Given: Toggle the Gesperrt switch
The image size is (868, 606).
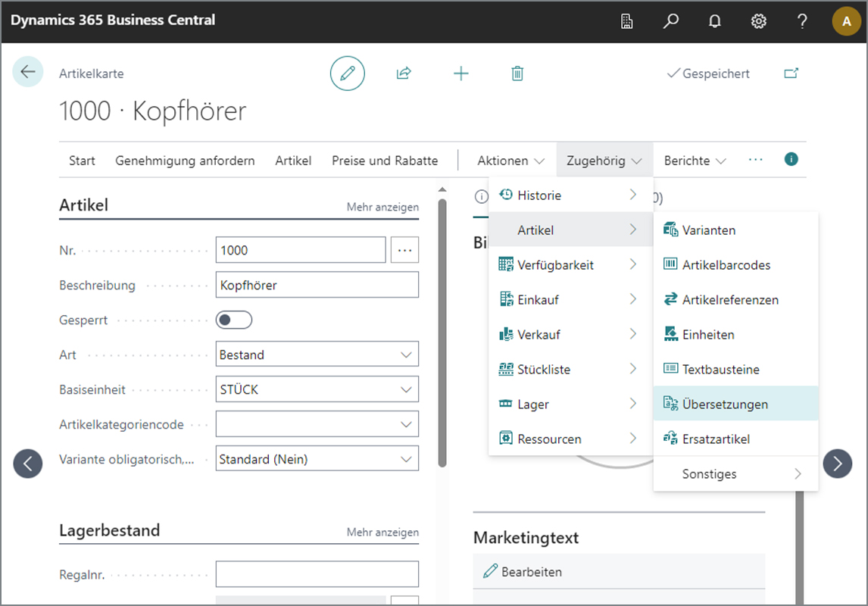Looking at the screenshot, I should pos(233,320).
